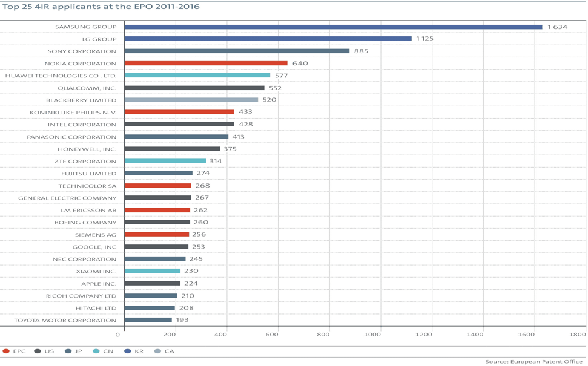588x366 pixels.
Task: Select the value 552 next to Qualcomm
Action: pyautogui.click(x=276, y=88)
